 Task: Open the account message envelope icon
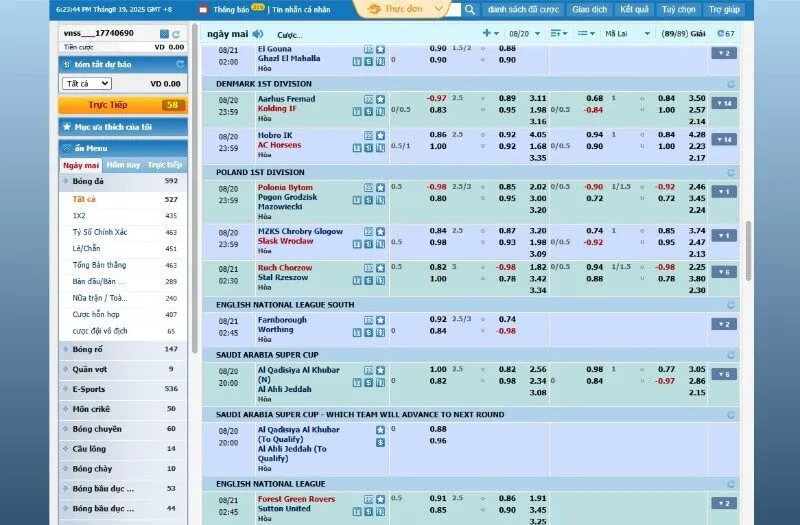(x=163, y=34)
